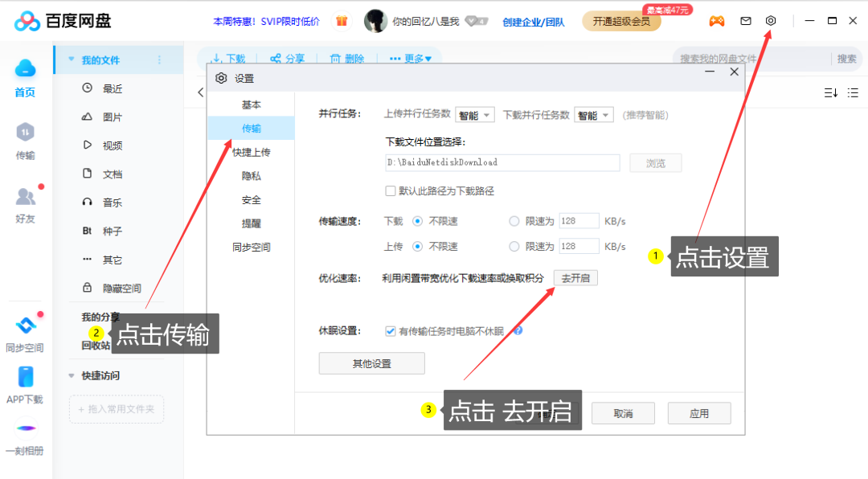Image resolution: width=868 pixels, height=479 pixels.
Task: Click the 音乐 headphone icon
Action: (x=87, y=202)
